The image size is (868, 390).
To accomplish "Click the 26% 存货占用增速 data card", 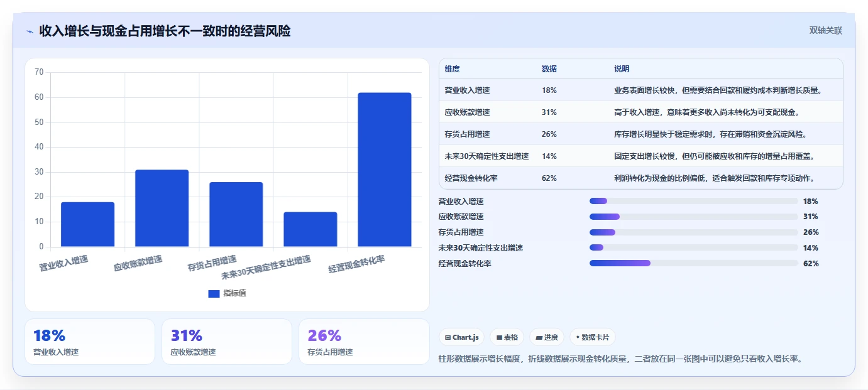I will (364, 342).
